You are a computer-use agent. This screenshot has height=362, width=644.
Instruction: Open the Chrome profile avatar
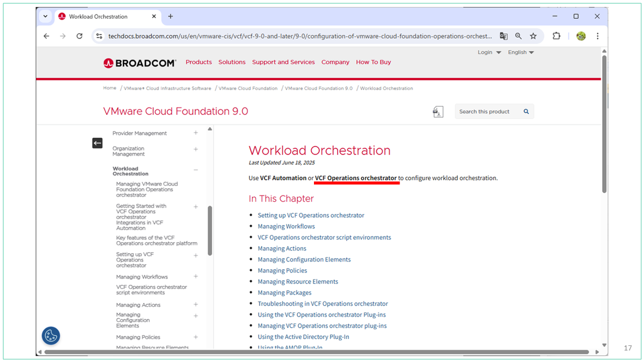pyautogui.click(x=581, y=36)
